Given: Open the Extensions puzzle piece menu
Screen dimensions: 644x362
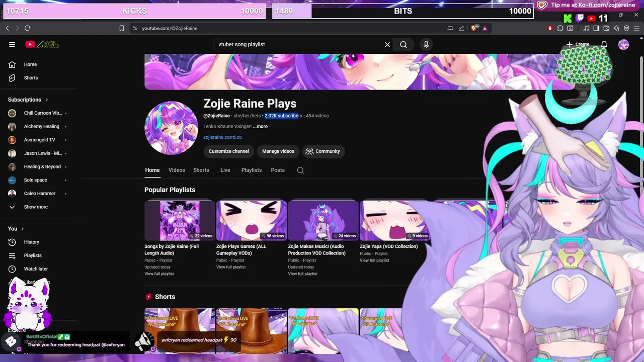Looking at the screenshot, I should pyautogui.click(x=560, y=28).
